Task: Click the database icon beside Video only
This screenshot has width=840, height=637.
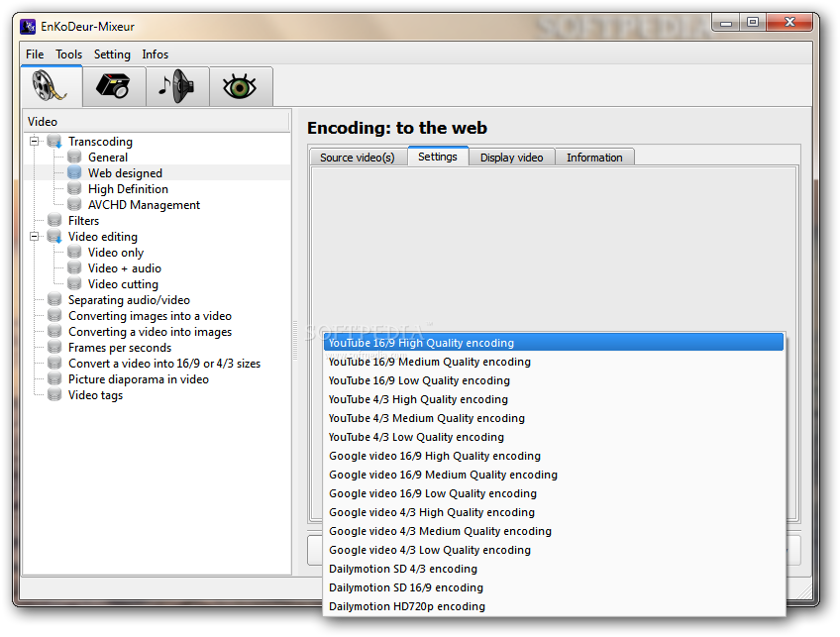Action: coord(74,252)
